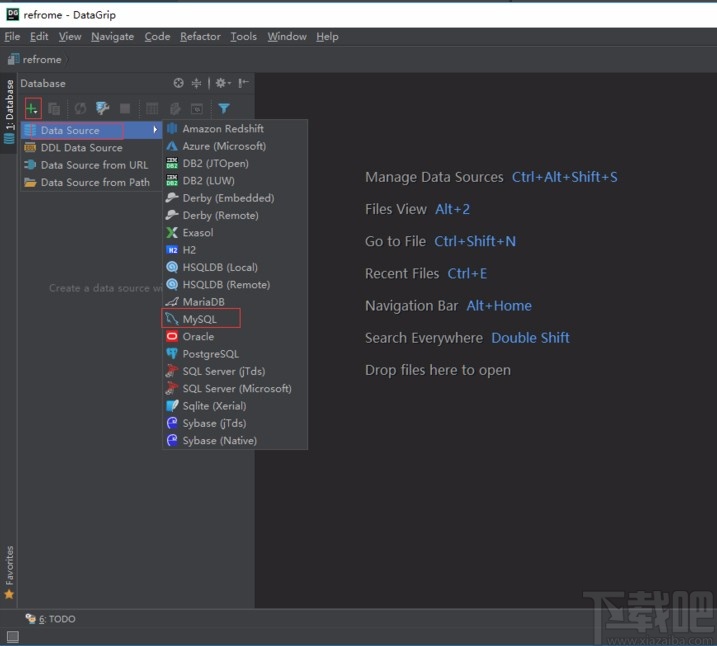
Task: Choose H2 data source
Action: click(x=235, y=250)
